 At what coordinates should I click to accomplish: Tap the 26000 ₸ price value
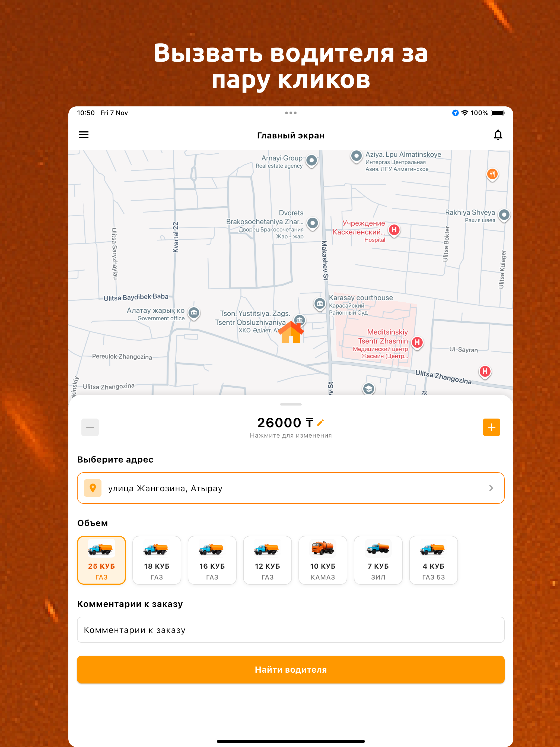(x=285, y=422)
